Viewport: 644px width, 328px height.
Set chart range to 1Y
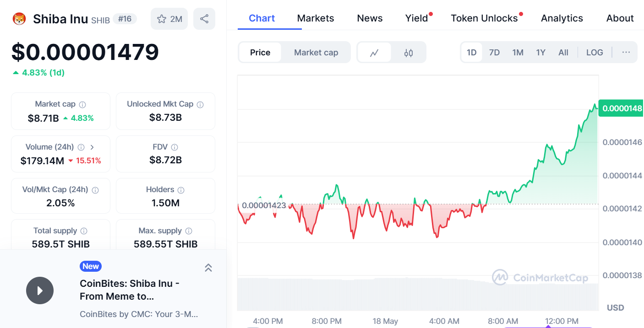coord(541,53)
